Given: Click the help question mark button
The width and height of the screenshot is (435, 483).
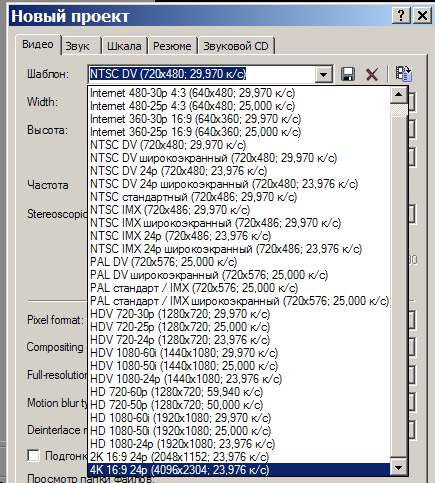Looking at the screenshot, I should [400, 15].
